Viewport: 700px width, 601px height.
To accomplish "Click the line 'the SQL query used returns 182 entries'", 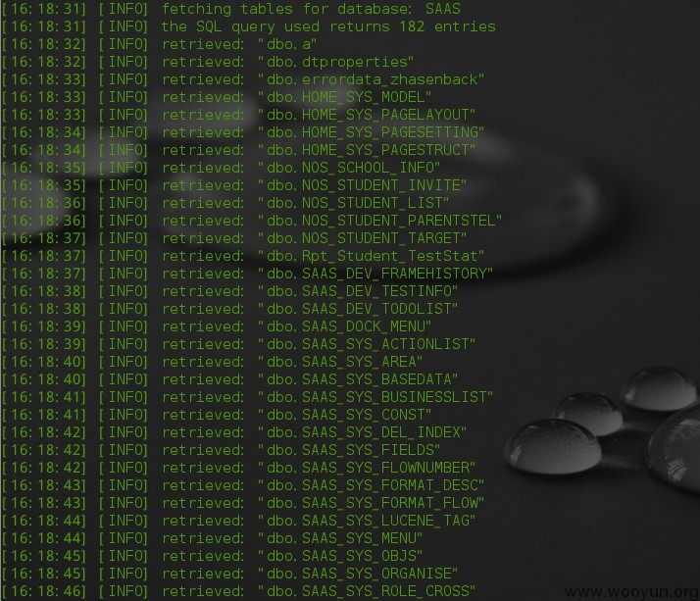I will pyautogui.click(x=328, y=26).
